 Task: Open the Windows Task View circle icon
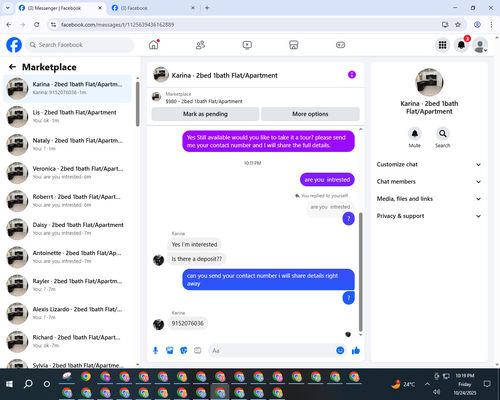tap(47, 384)
